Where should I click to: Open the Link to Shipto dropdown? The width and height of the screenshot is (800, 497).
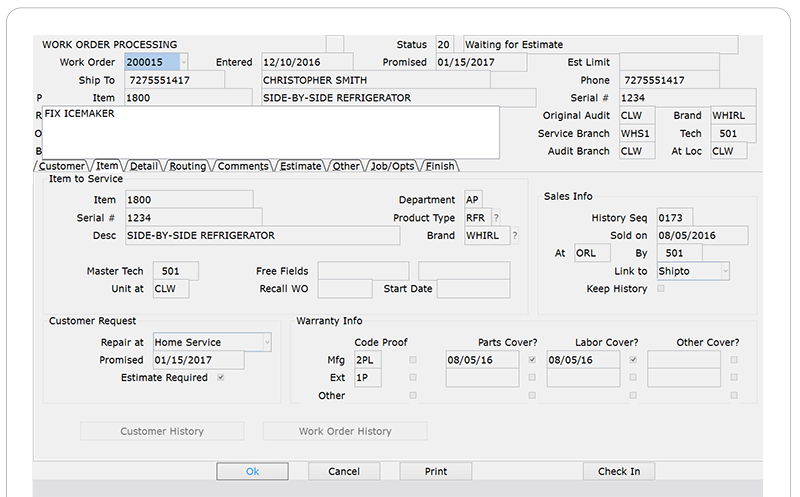click(x=725, y=271)
